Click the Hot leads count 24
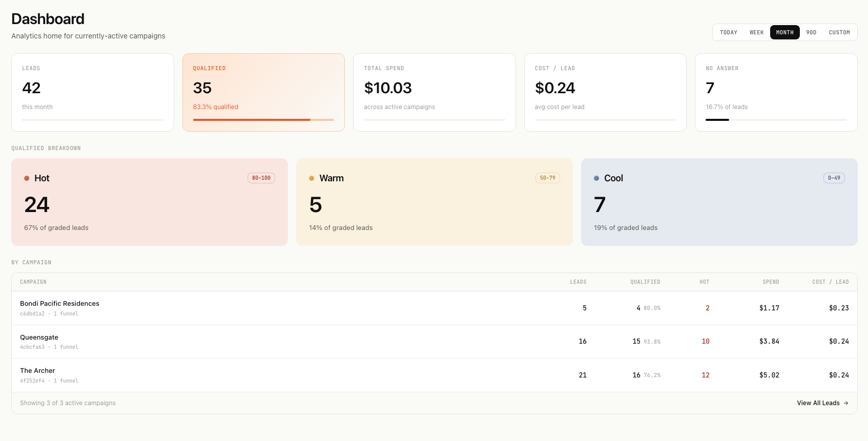Screen dimensions: 868x441 tap(37, 205)
